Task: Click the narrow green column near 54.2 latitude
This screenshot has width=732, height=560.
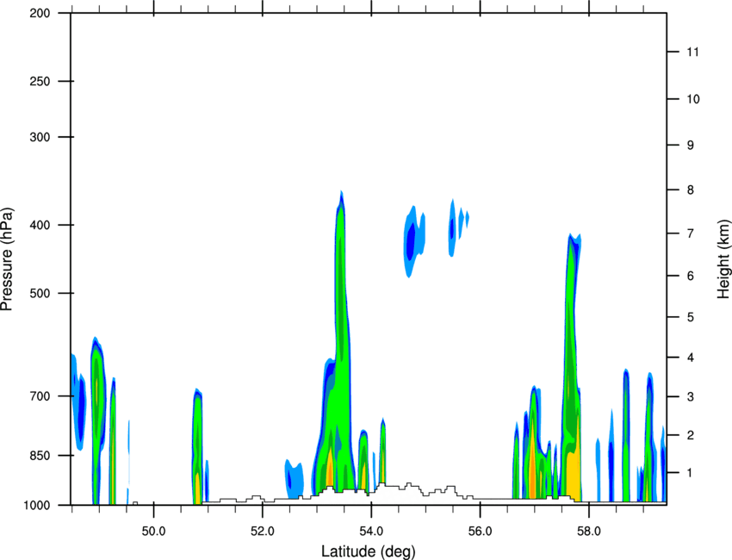Action: [x=383, y=451]
